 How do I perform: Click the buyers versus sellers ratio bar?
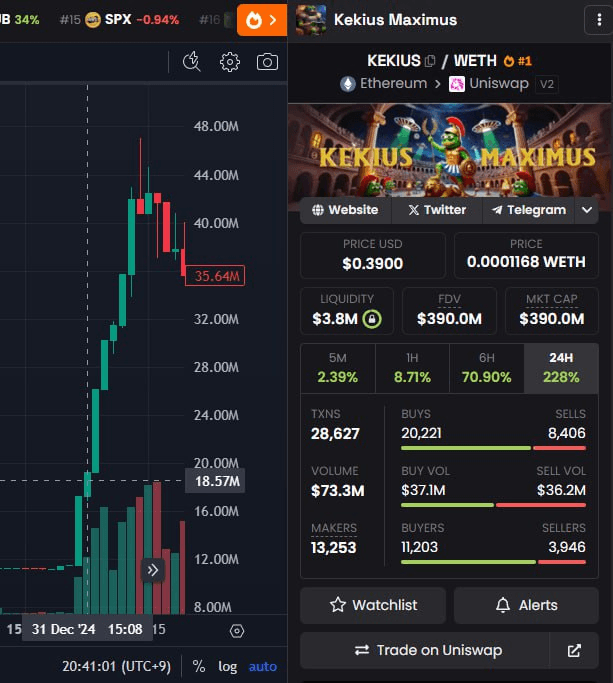point(493,562)
